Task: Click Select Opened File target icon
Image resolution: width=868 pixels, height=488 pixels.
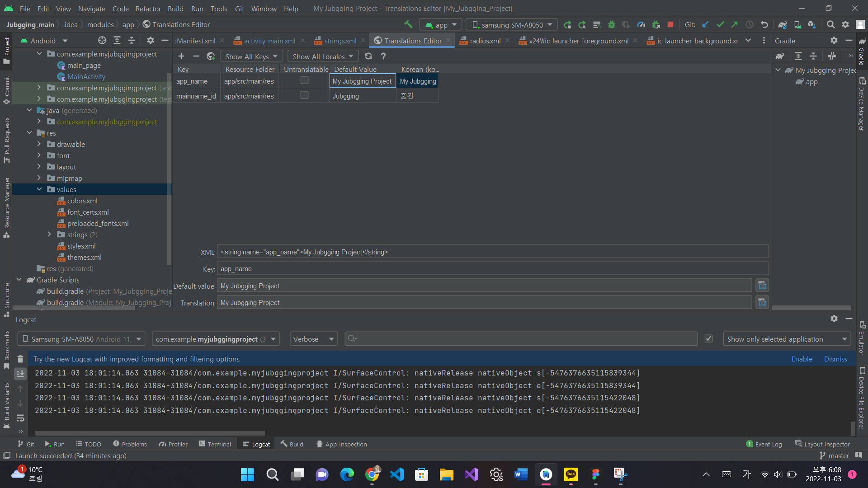Action: 102,41
